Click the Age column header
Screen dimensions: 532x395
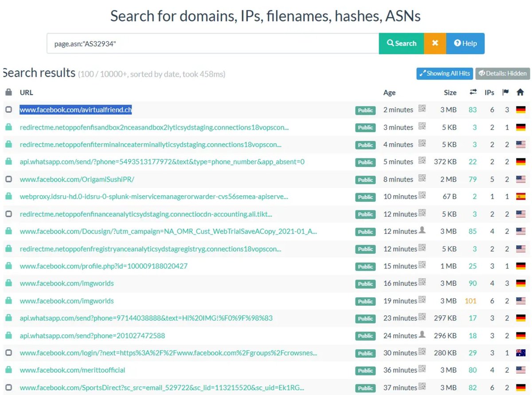tap(389, 92)
